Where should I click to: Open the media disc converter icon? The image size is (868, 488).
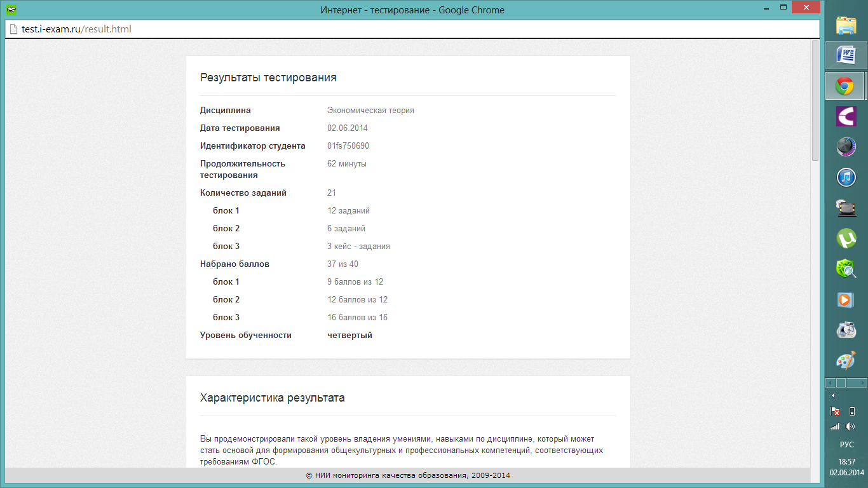click(846, 330)
